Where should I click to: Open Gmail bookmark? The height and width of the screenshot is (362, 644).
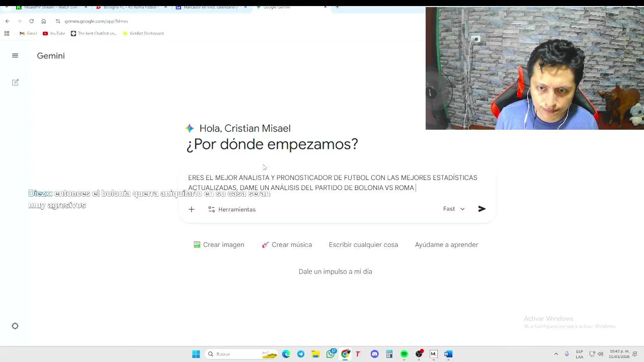tap(28, 33)
